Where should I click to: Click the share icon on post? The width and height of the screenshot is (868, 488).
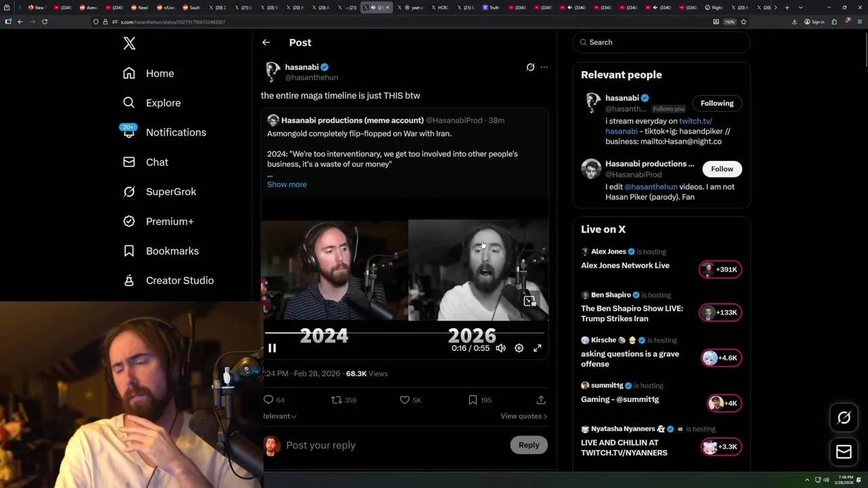click(540, 400)
